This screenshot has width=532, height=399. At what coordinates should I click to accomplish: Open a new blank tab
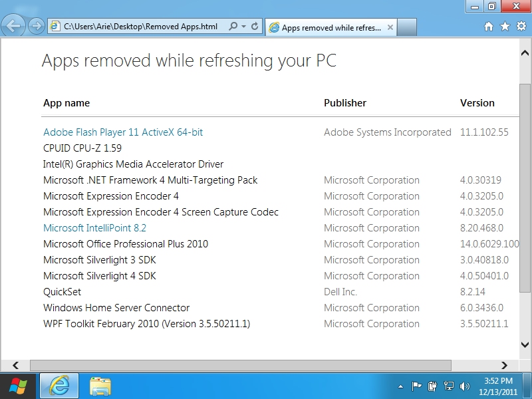coord(407,27)
